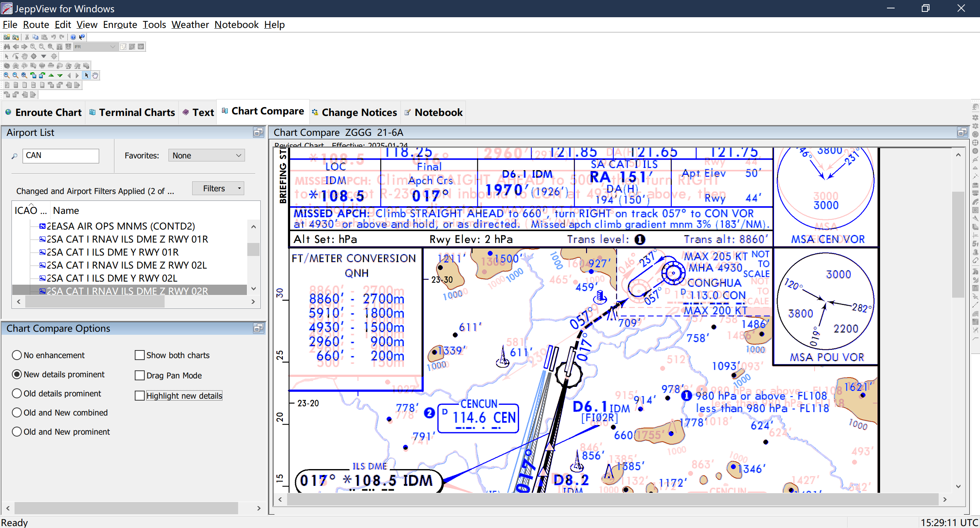The height and width of the screenshot is (528, 980).
Task: Switch to Change Notices tab
Action: click(x=355, y=112)
